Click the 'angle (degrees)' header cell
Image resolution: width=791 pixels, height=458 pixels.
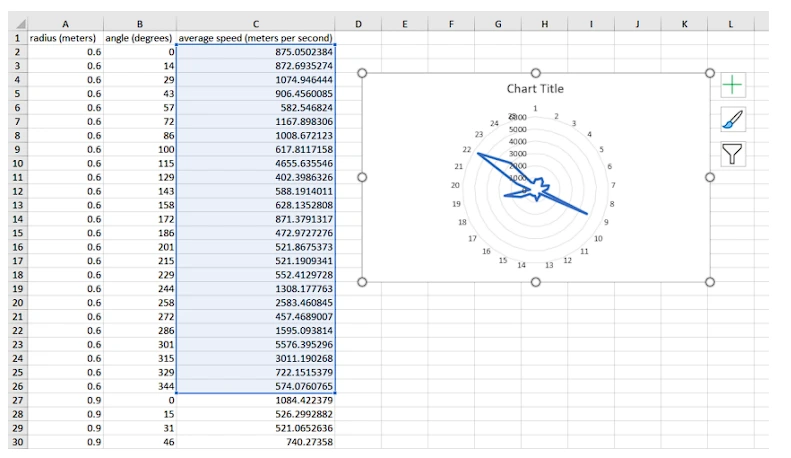tap(140, 37)
